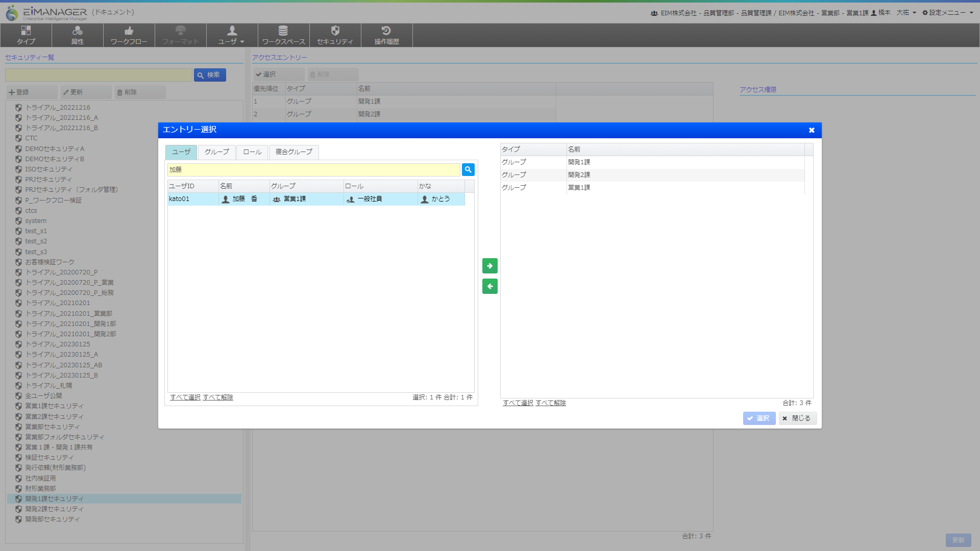Select 開発1課 row in selected entries
This screenshot has width=980, height=551.
point(652,162)
